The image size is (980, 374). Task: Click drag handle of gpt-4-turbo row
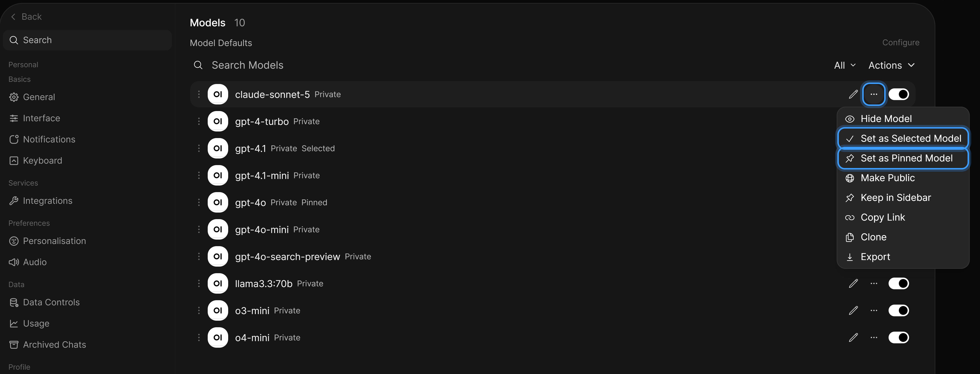[x=199, y=121]
